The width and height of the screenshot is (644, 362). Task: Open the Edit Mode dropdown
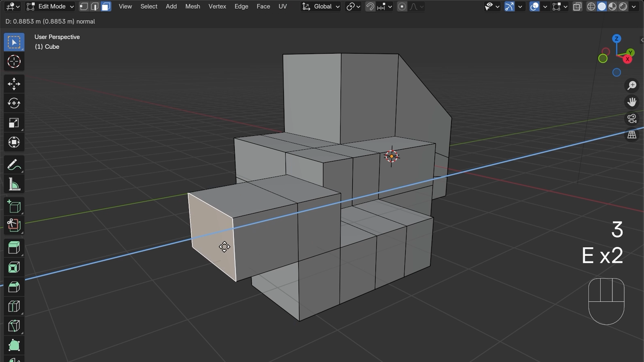(x=50, y=6)
